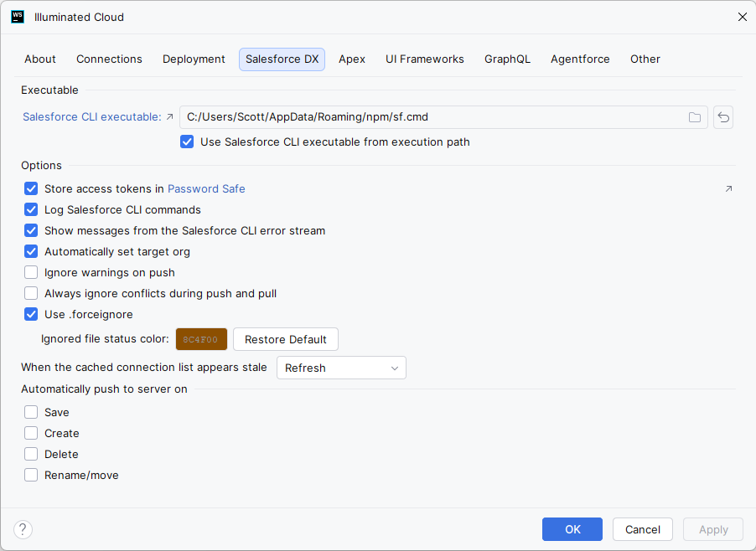756x551 pixels.
Task: Click the Restore Default button
Action: pos(286,339)
